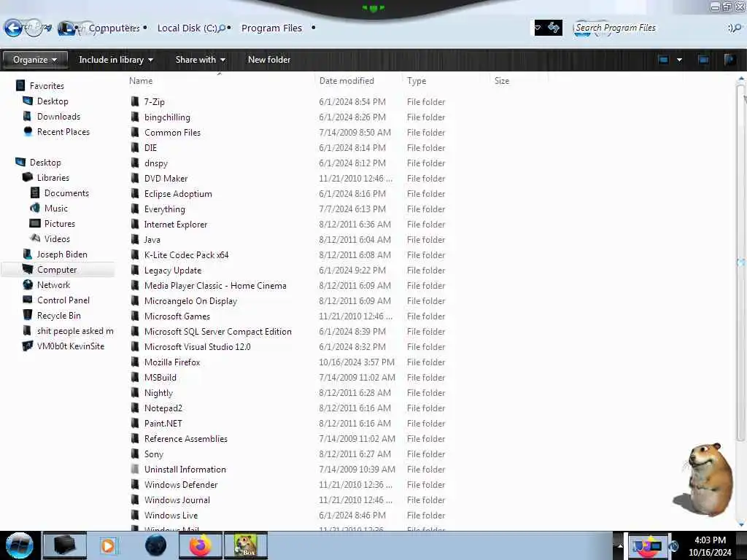Show hidden system tray icons arrow
Viewport: 747px width, 560px height.
(620, 545)
